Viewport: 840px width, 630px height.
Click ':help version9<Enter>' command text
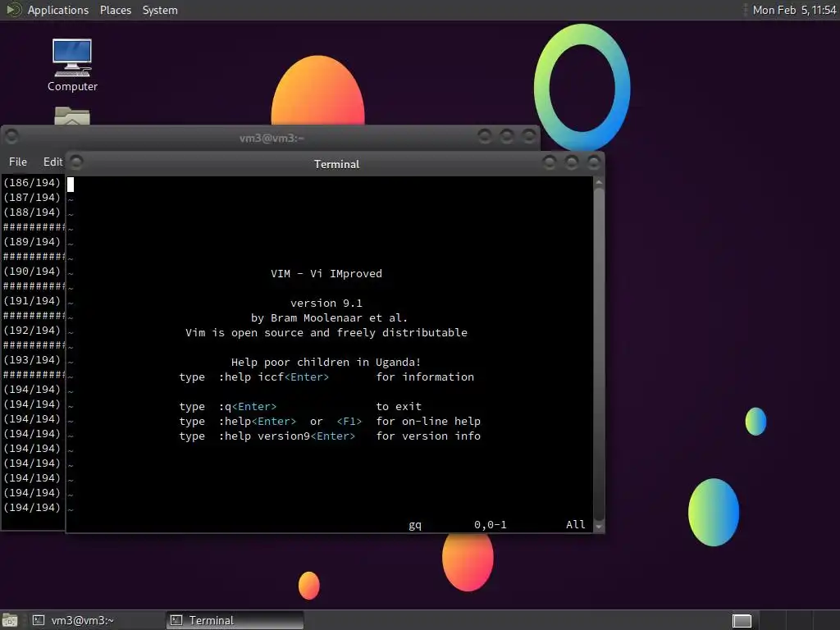pos(286,436)
